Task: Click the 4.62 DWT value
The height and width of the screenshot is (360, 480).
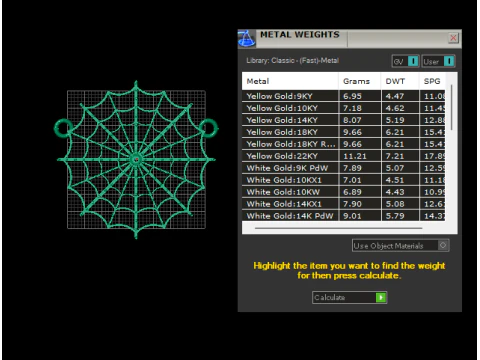Action: click(395, 108)
